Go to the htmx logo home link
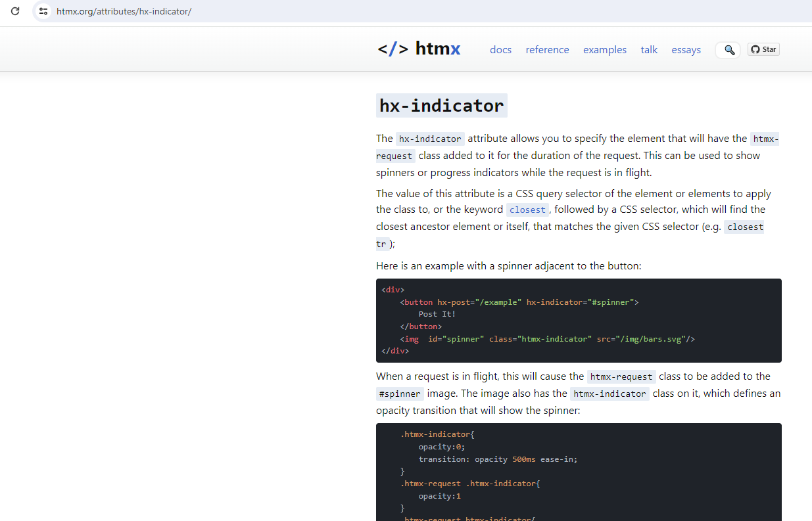 (419, 49)
